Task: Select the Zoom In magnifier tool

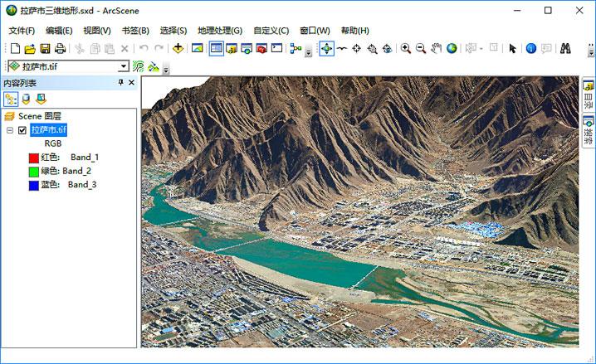Action: 406,49
